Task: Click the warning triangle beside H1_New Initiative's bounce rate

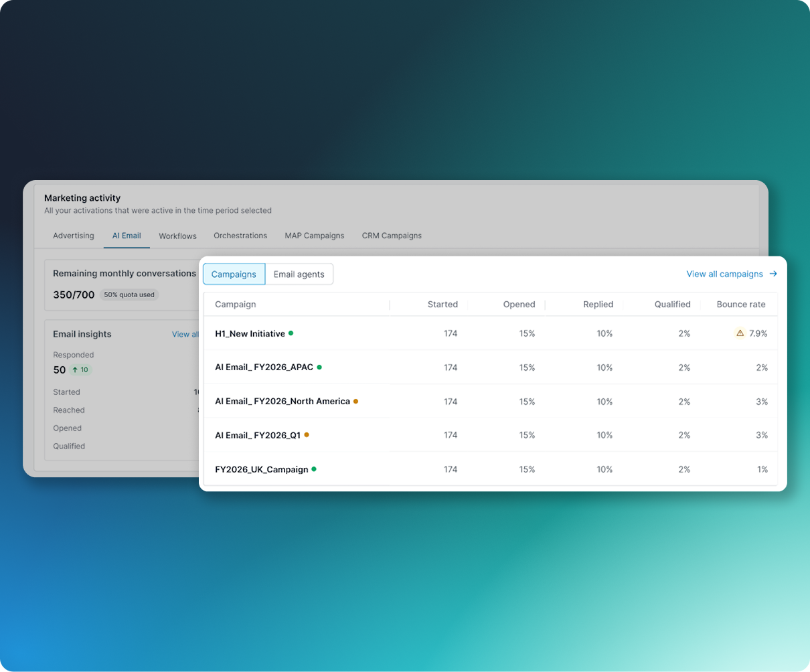Action: 740,333
